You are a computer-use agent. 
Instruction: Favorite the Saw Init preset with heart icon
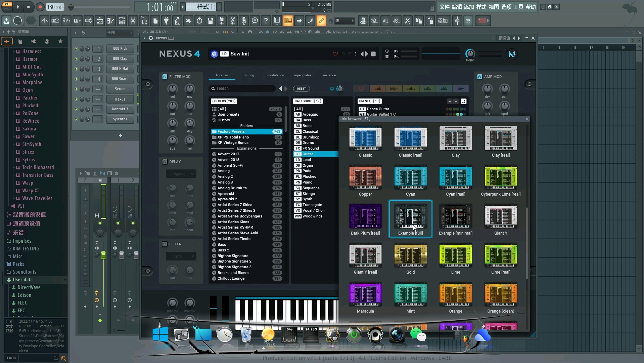pyautogui.click(x=335, y=54)
